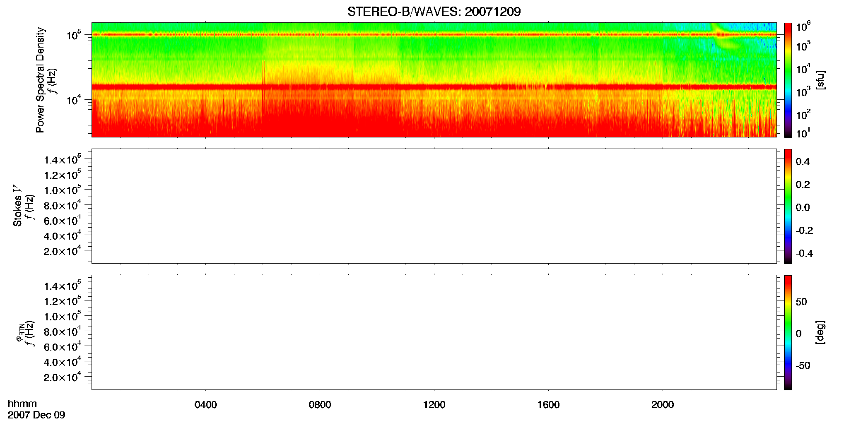Click the 0800 time axis label
The width and height of the screenshot is (868, 447).
pyautogui.click(x=320, y=405)
